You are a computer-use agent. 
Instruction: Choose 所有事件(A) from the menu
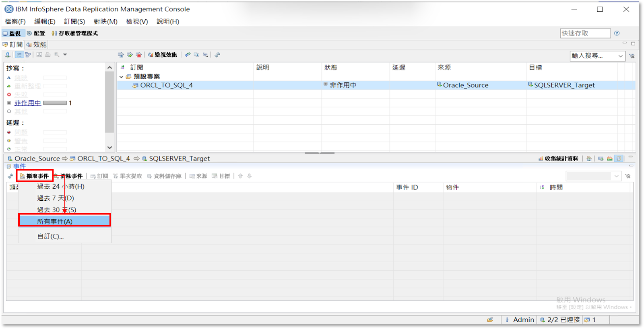(65, 222)
